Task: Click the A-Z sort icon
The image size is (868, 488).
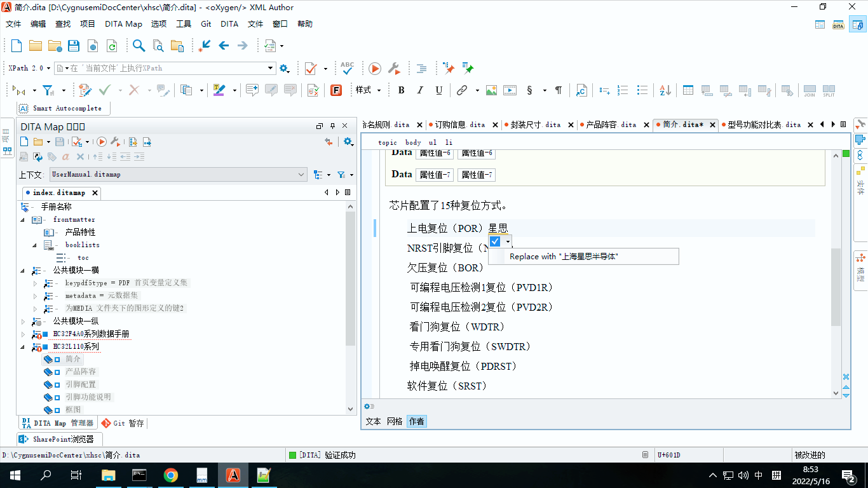Action: coord(665,90)
